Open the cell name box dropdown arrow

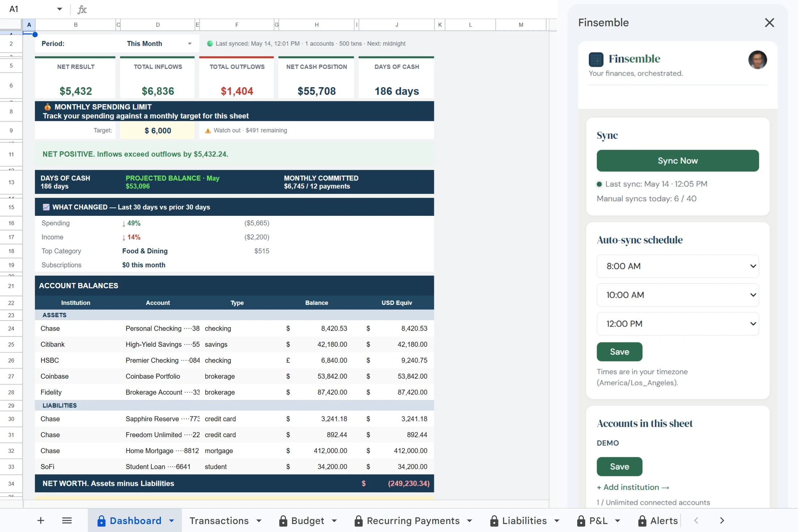60,9
